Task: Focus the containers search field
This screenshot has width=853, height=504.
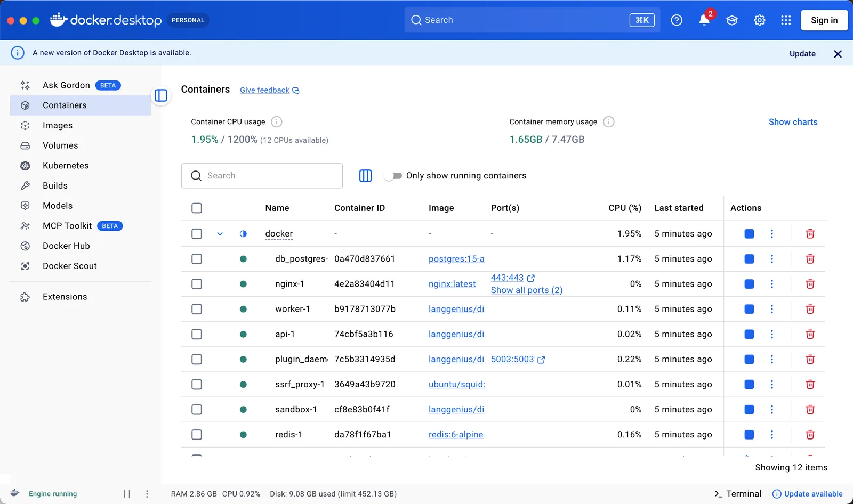Action: click(x=262, y=176)
